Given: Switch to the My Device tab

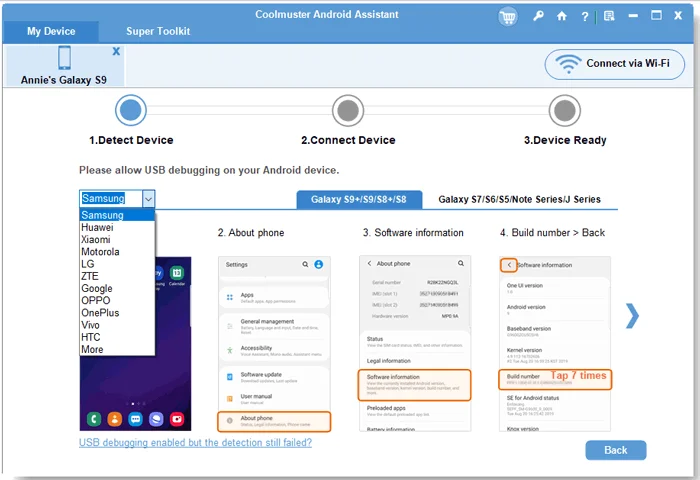Looking at the screenshot, I should 51,31.
